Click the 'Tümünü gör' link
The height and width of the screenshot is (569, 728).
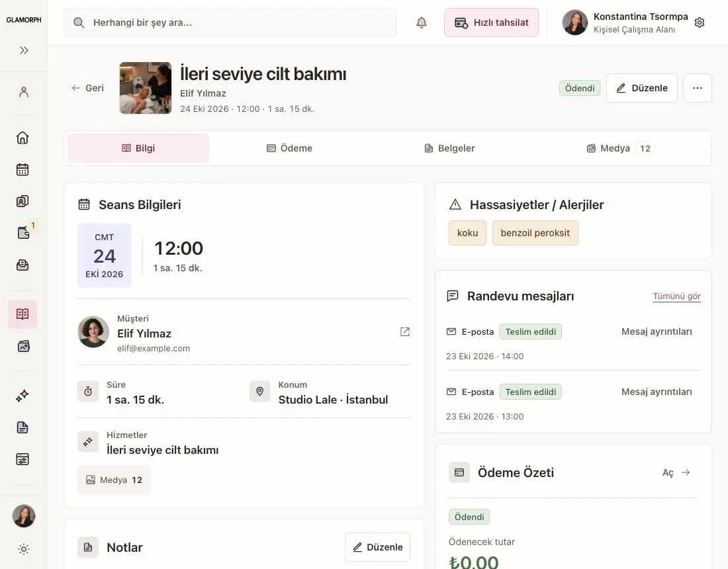point(676,296)
